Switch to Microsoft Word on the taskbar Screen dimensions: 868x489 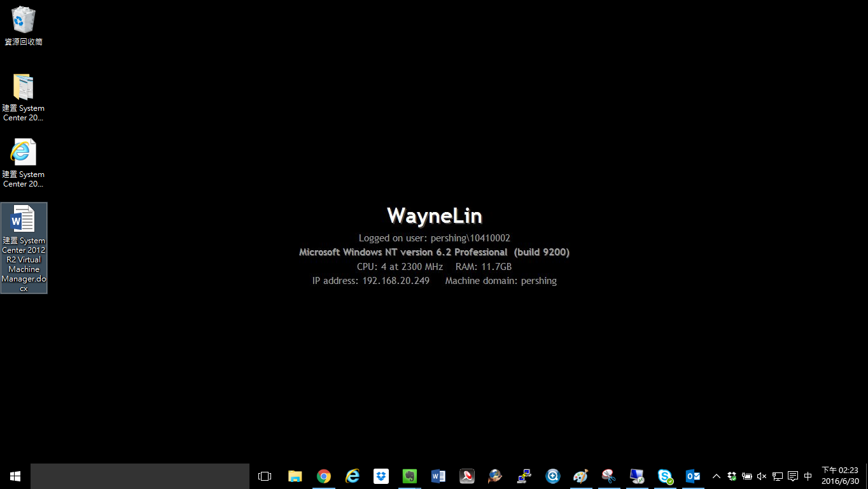point(438,476)
